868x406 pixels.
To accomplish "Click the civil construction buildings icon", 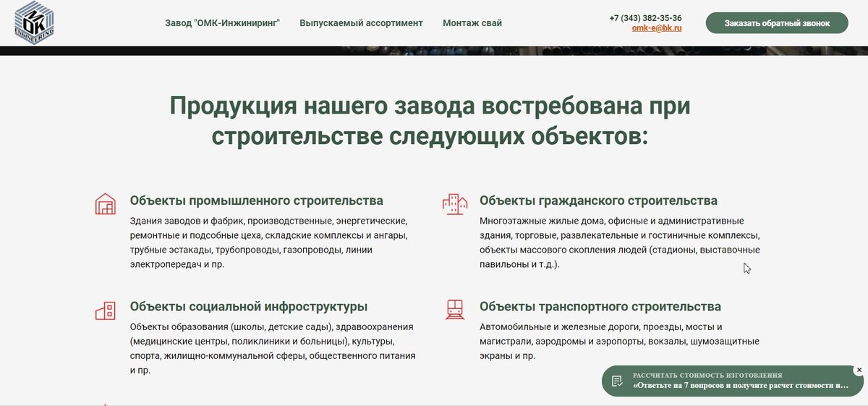I will pyautogui.click(x=455, y=203).
